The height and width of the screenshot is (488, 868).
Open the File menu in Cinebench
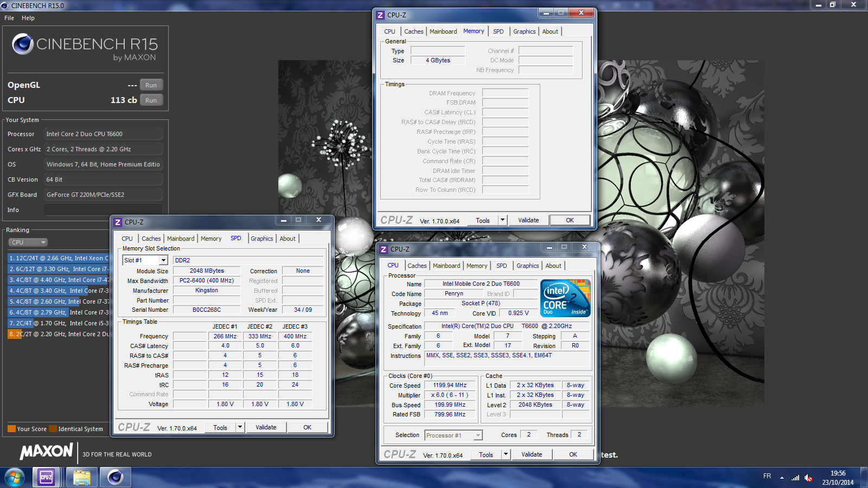tap(9, 18)
